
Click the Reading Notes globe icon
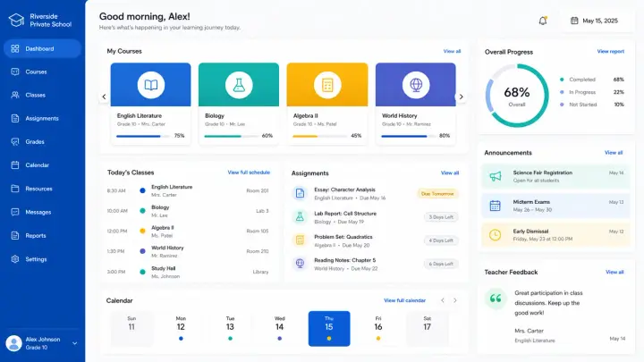tap(300, 264)
